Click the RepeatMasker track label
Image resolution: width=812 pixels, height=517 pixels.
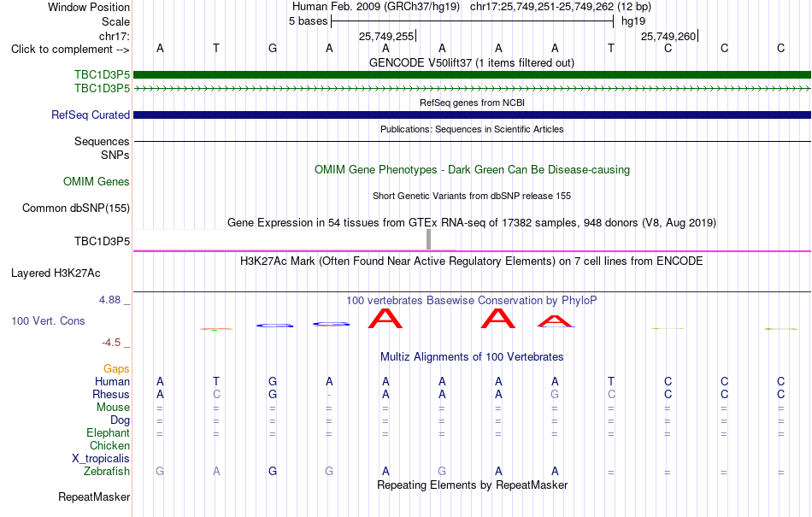pos(94,496)
